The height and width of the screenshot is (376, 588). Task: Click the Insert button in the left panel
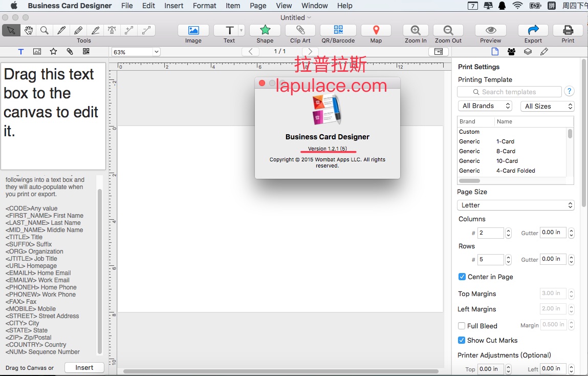click(x=84, y=368)
